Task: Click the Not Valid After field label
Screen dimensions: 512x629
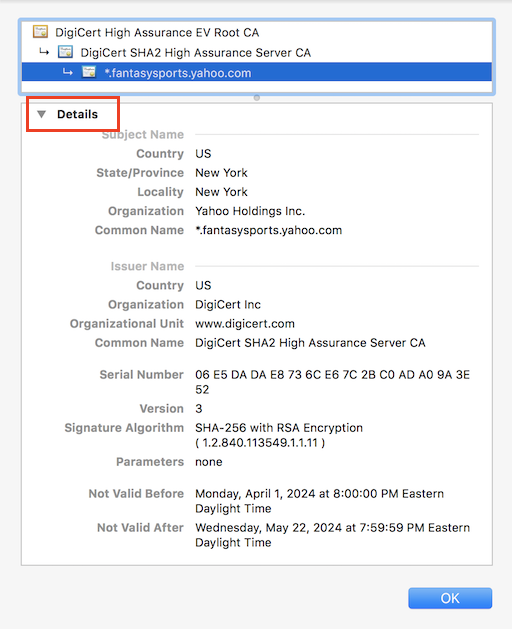Action: [x=140, y=528]
